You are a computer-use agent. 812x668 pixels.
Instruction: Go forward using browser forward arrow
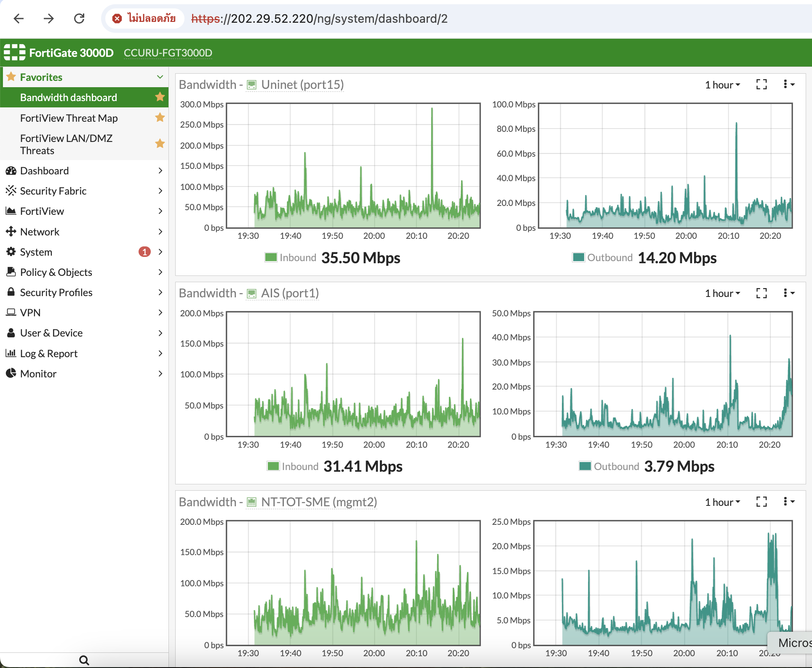[49, 19]
